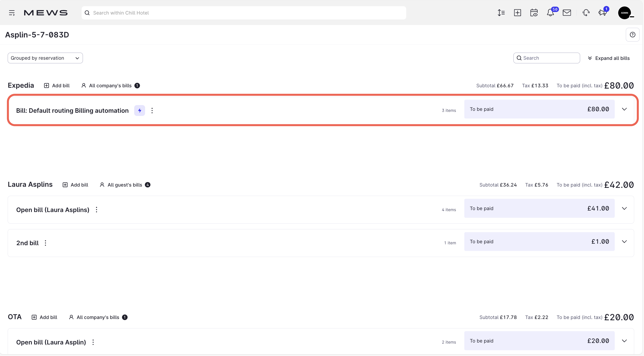Open the three-dot menu on 2nd bill

[45, 243]
